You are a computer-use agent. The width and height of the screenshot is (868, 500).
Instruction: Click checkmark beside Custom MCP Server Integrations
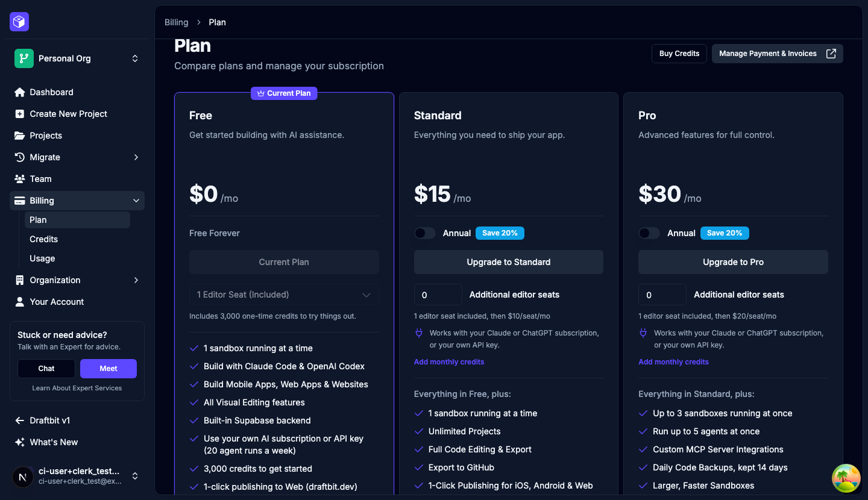(643, 449)
